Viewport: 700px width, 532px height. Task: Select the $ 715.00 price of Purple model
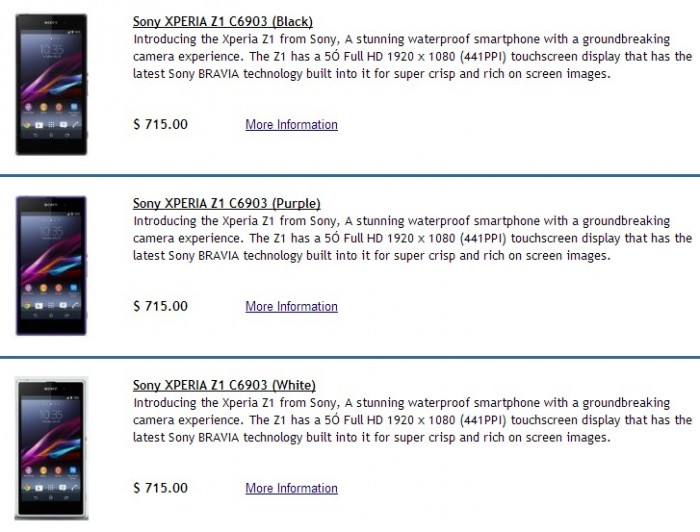pyautogui.click(x=160, y=307)
